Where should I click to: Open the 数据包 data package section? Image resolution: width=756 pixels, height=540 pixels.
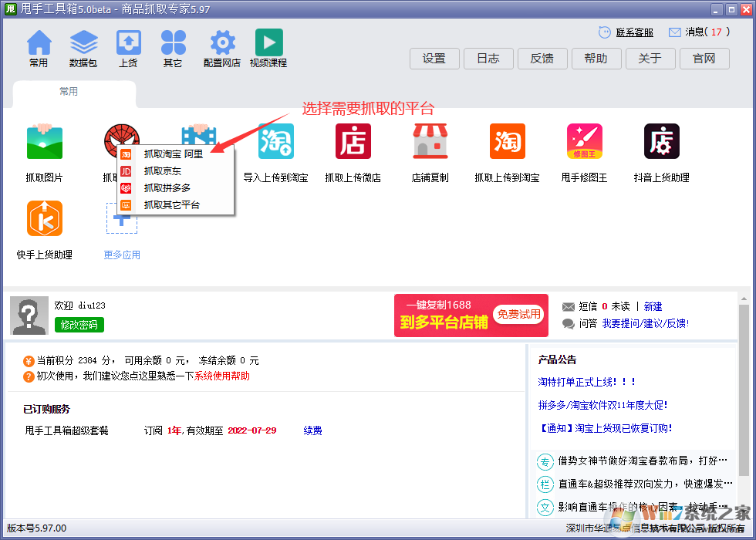coord(83,46)
